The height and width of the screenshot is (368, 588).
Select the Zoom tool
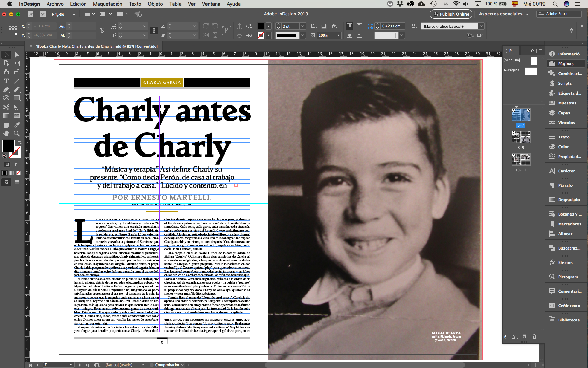click(17, 134)
